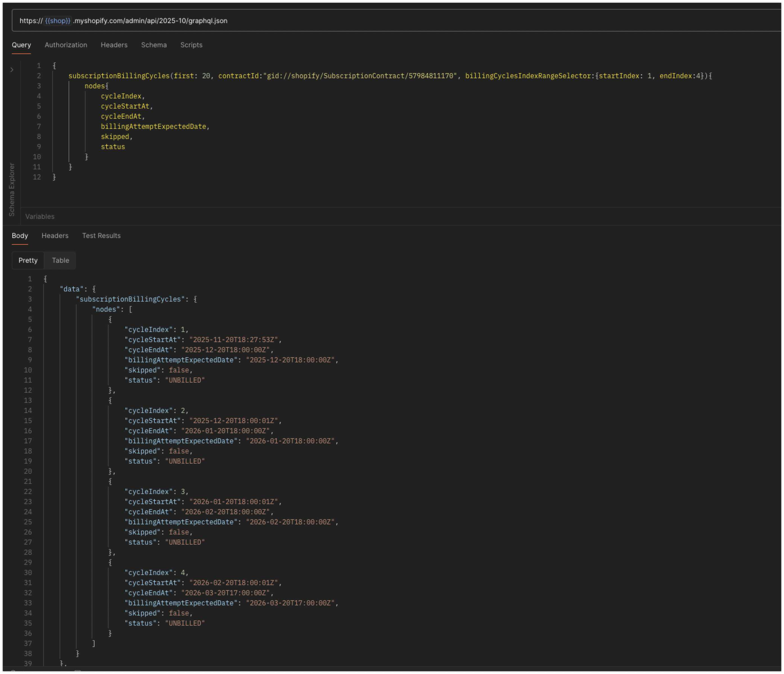
Task: Focus the request URL input field
Action: pyautogui.click(x=379, y=21)
